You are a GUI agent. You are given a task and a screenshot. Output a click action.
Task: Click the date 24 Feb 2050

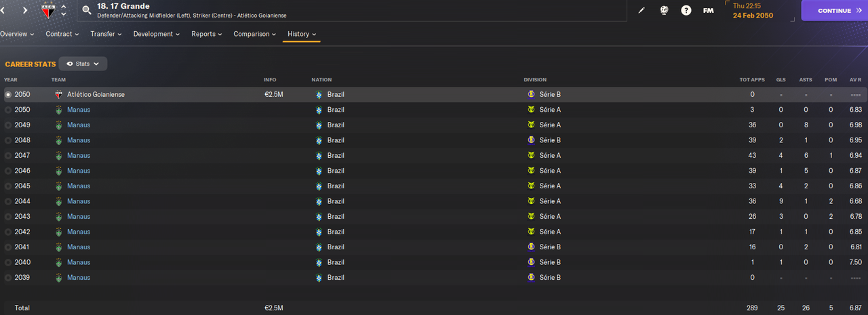click(x=753, y=15)
